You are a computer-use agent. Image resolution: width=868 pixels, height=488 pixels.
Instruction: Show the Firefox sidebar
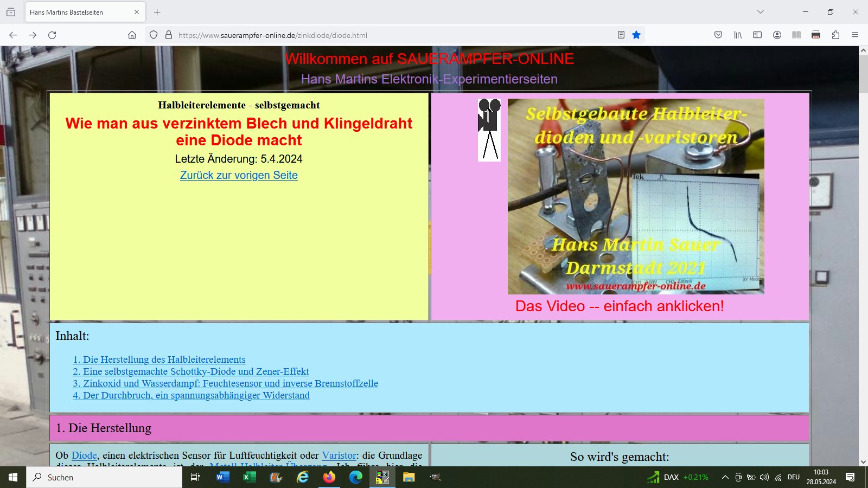[x=757, y=35]
